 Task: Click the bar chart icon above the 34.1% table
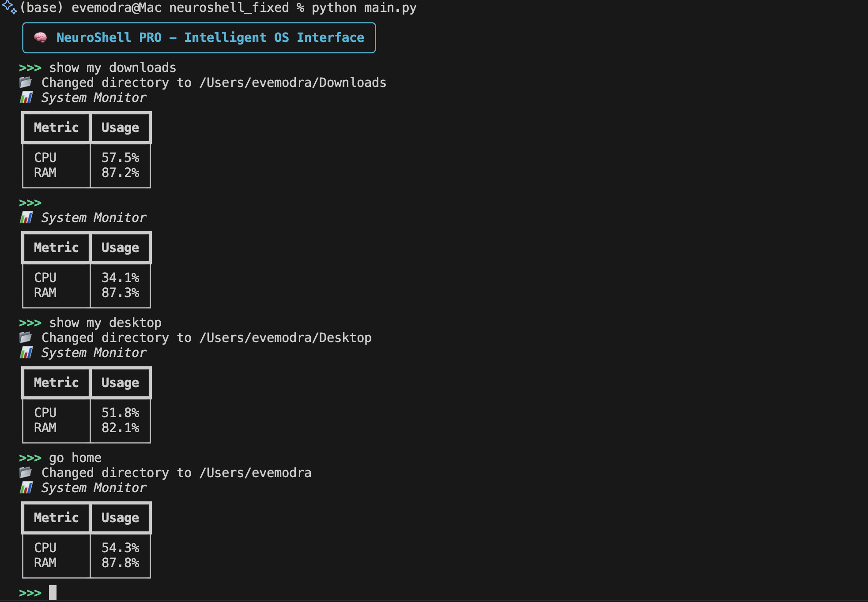(26, 218)
